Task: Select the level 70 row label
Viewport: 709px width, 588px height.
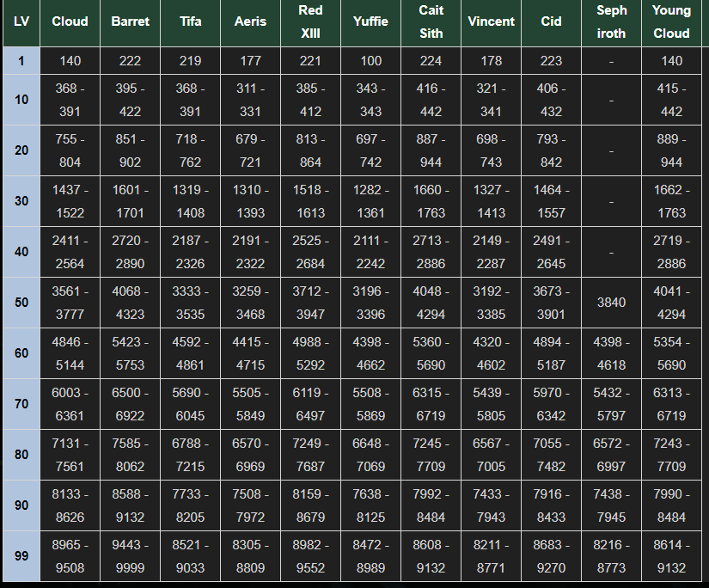Action: coord(21,403)
